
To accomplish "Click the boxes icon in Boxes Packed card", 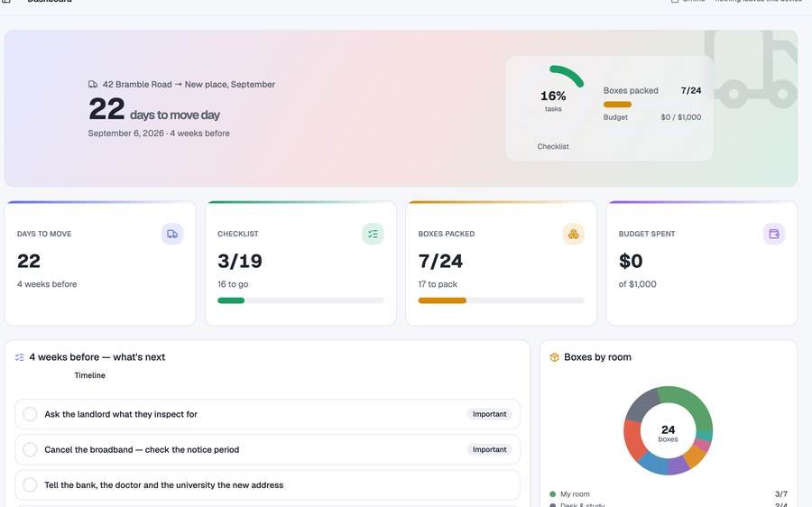I will (573, 234).
